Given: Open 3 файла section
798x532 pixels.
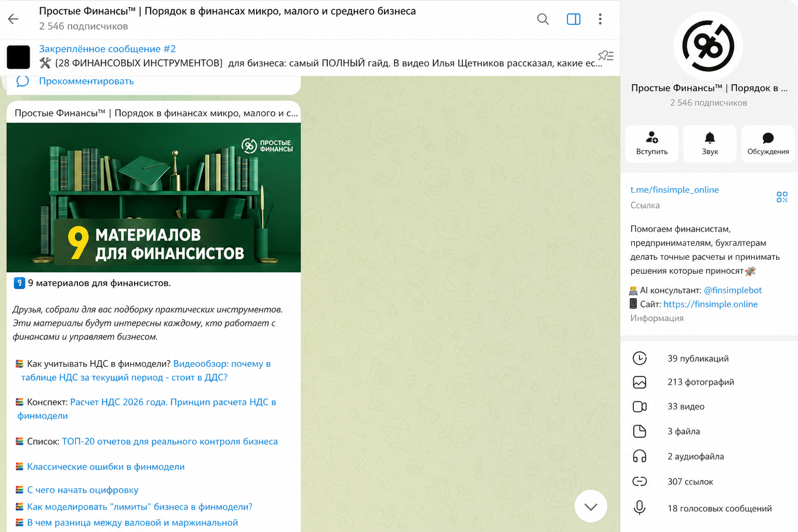Looking at the screenshot, I should point(709,432).
